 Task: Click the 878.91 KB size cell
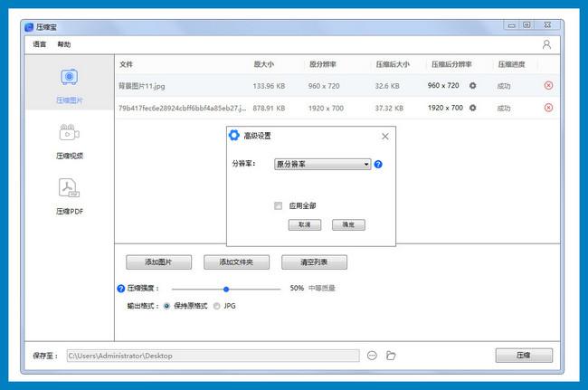click(x=269, y=108)
